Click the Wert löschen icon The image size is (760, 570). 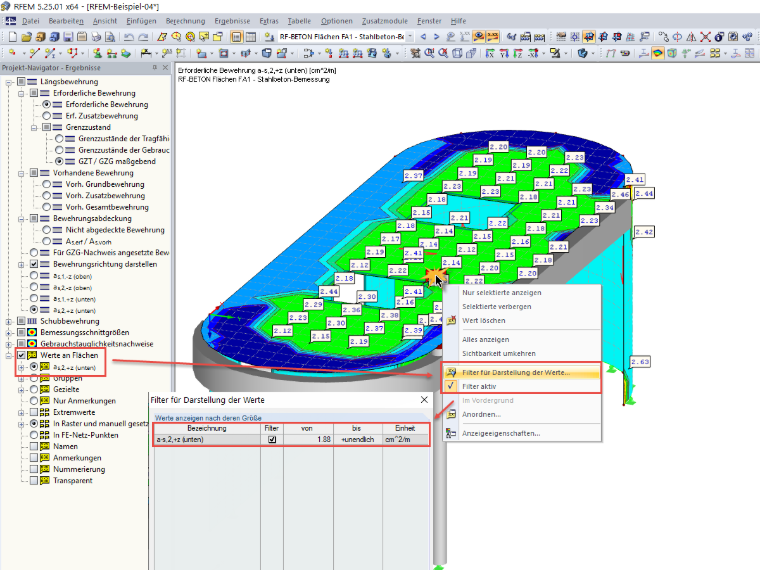(x=451, y=320)
